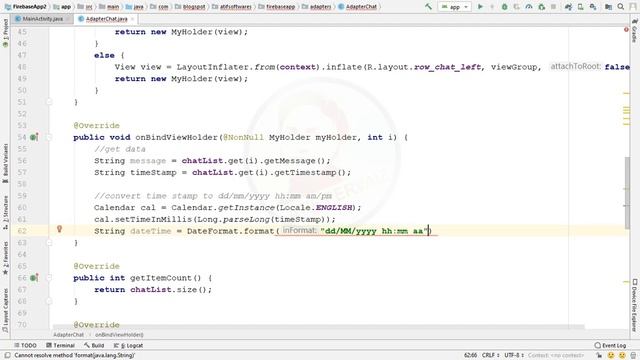Screen dimensions: 640x360
Task: Click the AdapterChat editor breadcrumb at bottom
Action: click(x=68, y=335)
